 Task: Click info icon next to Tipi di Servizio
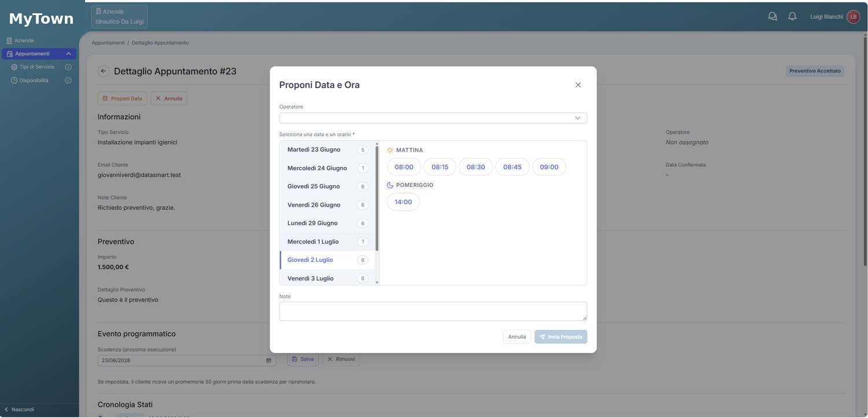68,67
